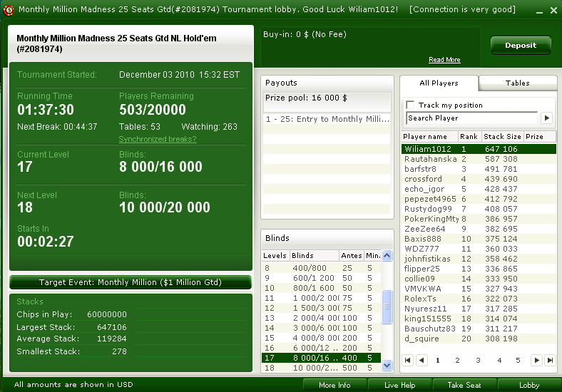Viewport: 562px width, 392px height.
Task: Select blinds level 17 row
Action: pos(322,358)
